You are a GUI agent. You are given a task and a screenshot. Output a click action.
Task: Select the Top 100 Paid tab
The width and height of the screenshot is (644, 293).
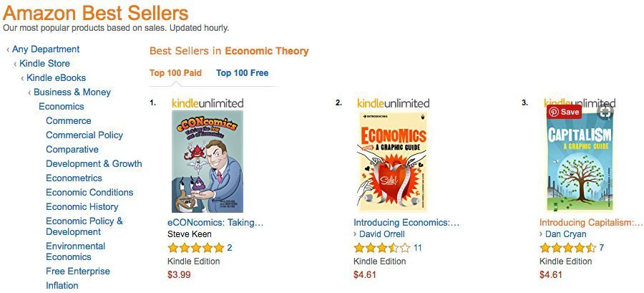point(175,72)
